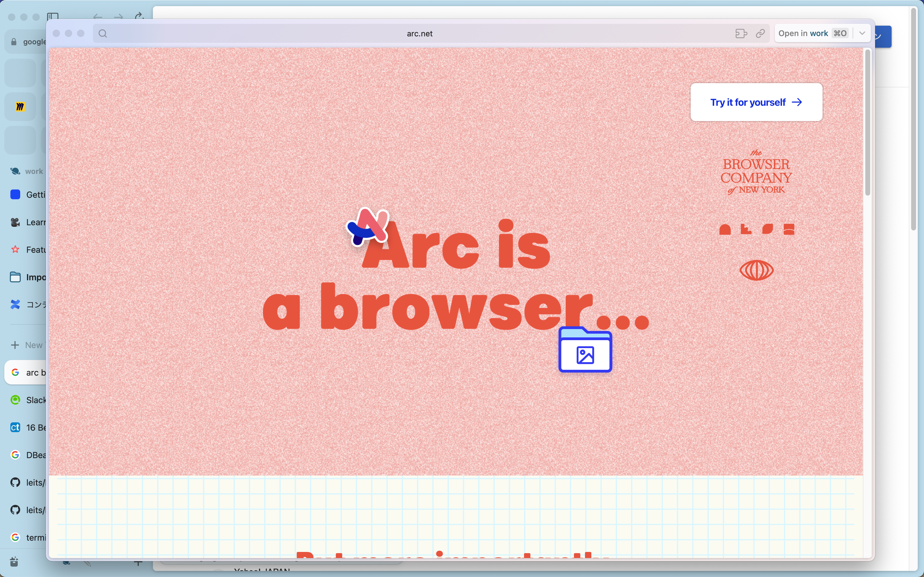The width and height of the screenshot is (924, 577).
Task: Open the extensions puzzle-piece icon
Action: 741,34
